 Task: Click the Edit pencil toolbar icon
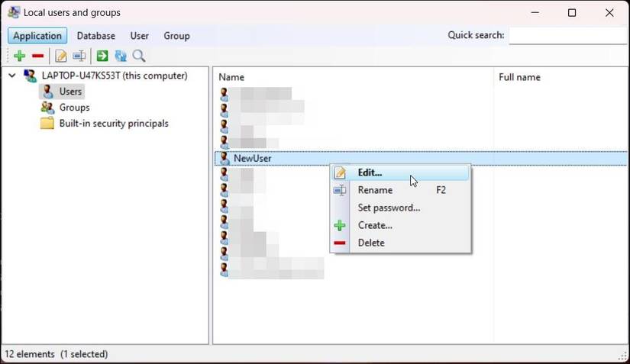[60, 56]
